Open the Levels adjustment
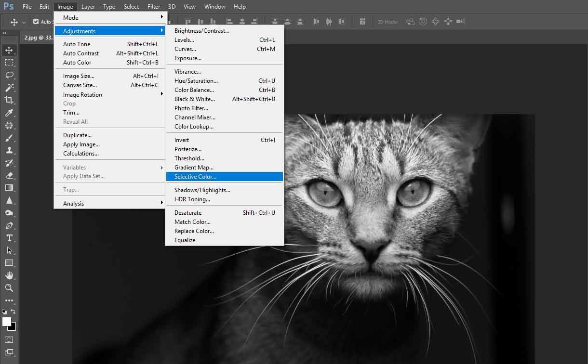The image size is (588, 364). (x=225, y=40)
